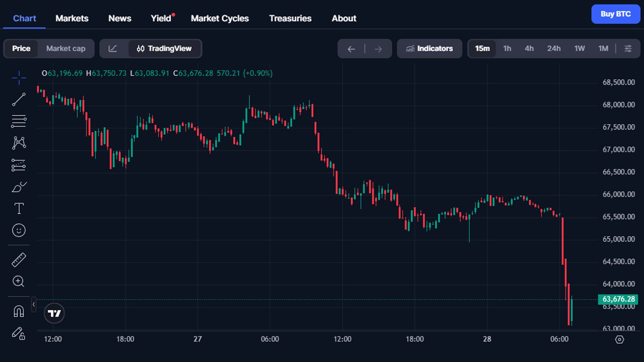Viewport: 644px width, 362px height.
Task: Select the brush drawing tool
Action: pyautogui.click(x=19, y=187)
